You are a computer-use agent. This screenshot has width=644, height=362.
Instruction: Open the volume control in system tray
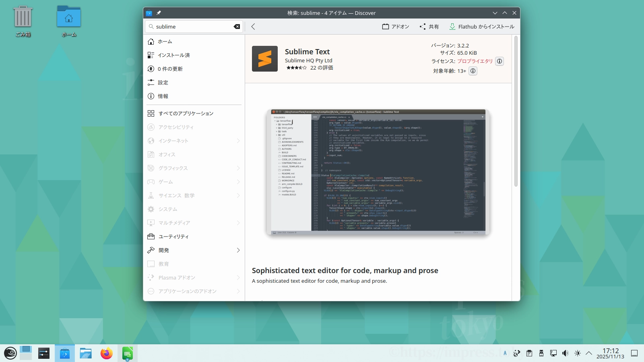(566, 353)
